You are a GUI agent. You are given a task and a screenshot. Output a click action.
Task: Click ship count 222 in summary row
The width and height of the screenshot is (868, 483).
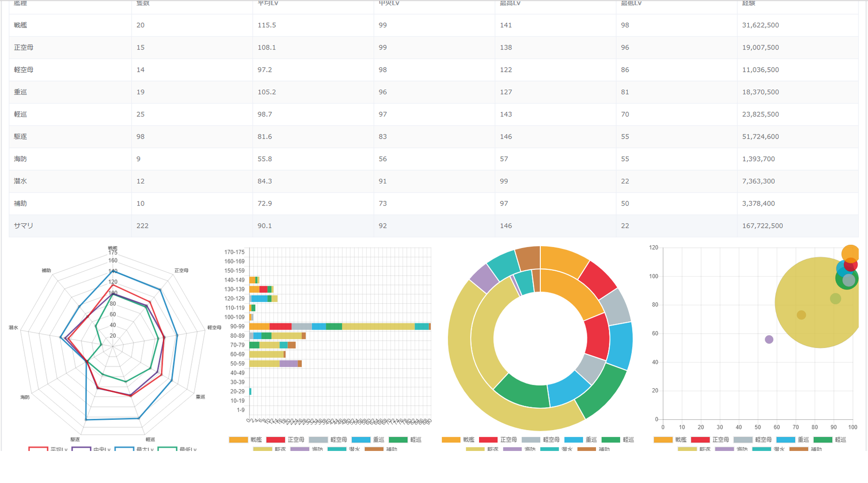point(142,226)
